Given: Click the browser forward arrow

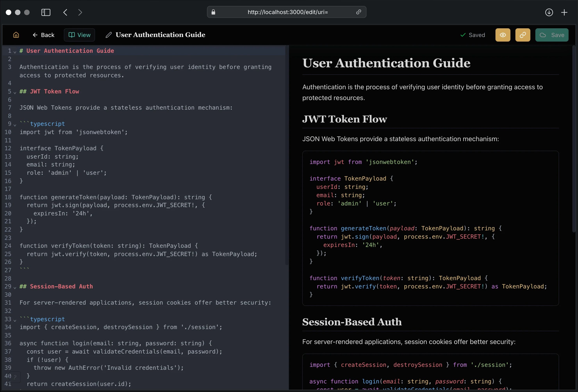Looking at the screenshot, I should click(80, 12).
